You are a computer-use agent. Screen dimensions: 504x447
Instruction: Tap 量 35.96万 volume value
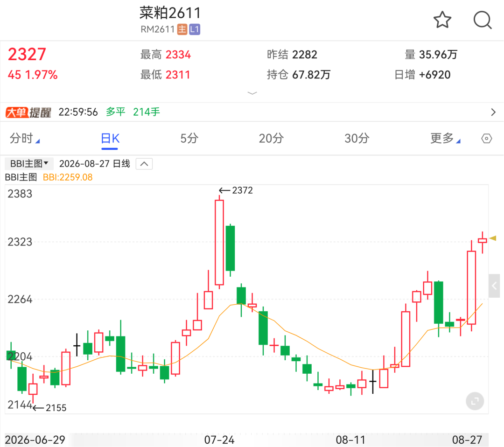click(x=431, y=55)
